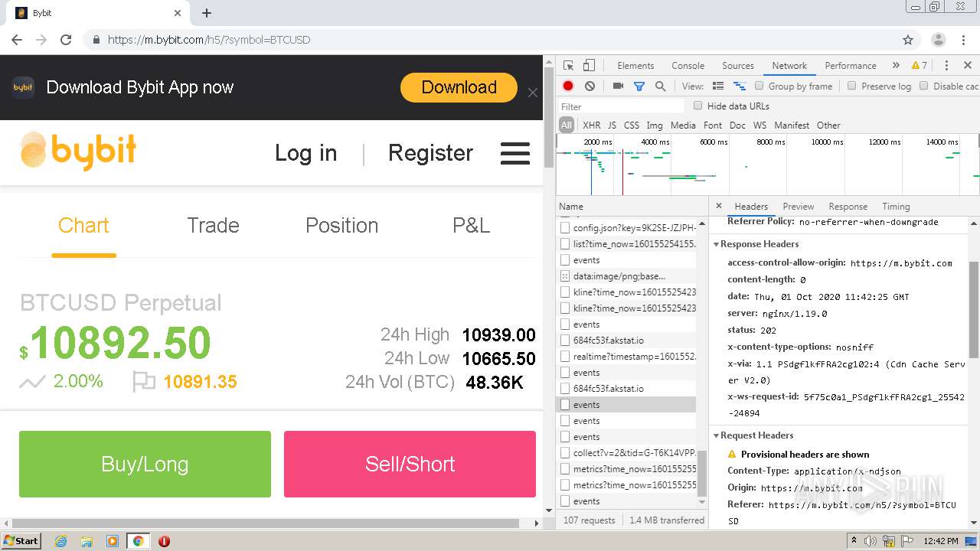Screen dimensions: 980x551
Task: Switch to the Response details tab
Action: 848,207
